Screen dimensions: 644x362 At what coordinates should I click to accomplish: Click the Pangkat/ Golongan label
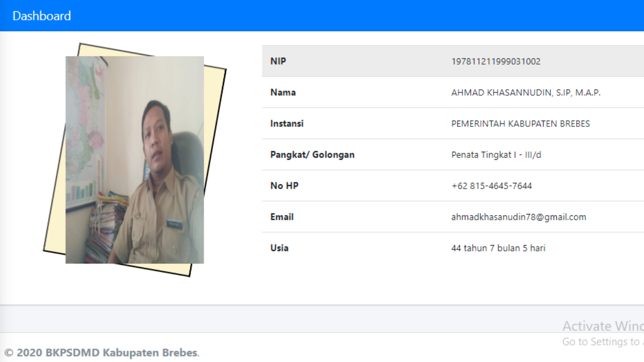312,155
